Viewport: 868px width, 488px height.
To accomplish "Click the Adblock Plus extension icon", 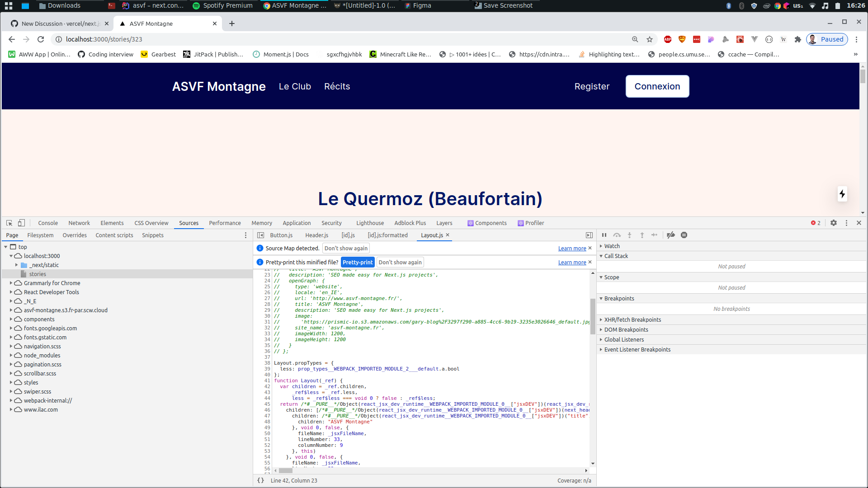I will click(x=668, y=39).
